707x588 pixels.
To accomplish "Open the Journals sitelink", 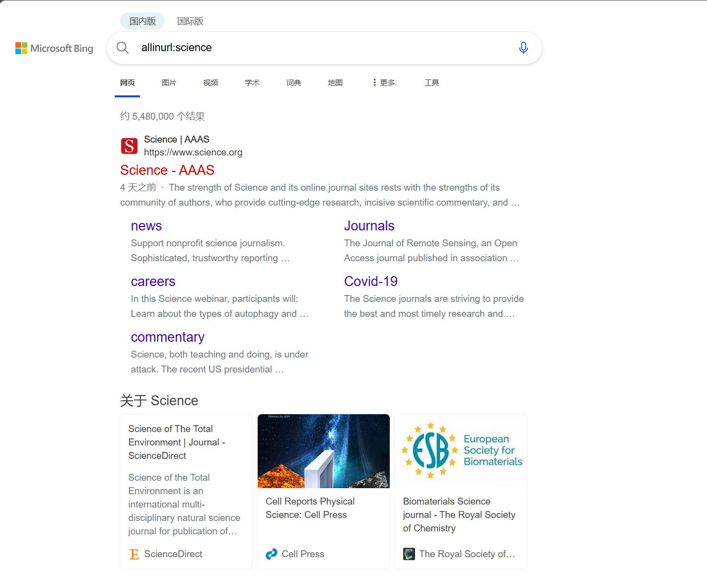I will point(369,226).
